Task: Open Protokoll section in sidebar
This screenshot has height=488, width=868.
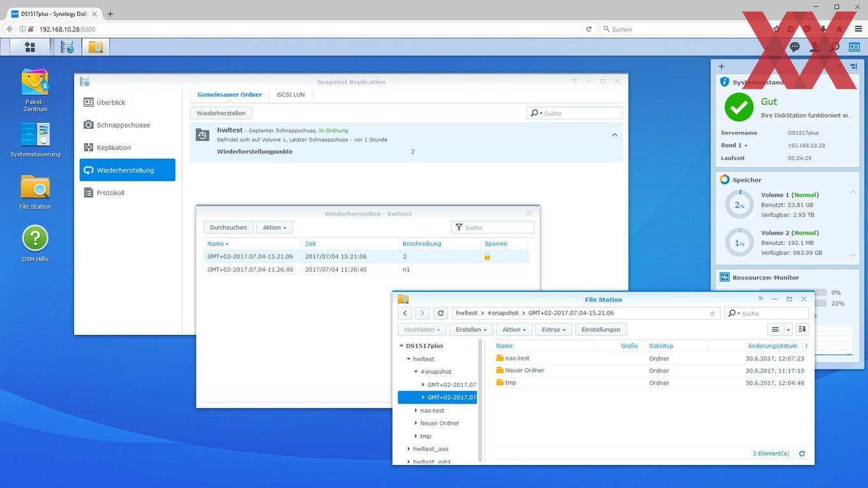Action: tap(127, 193)
